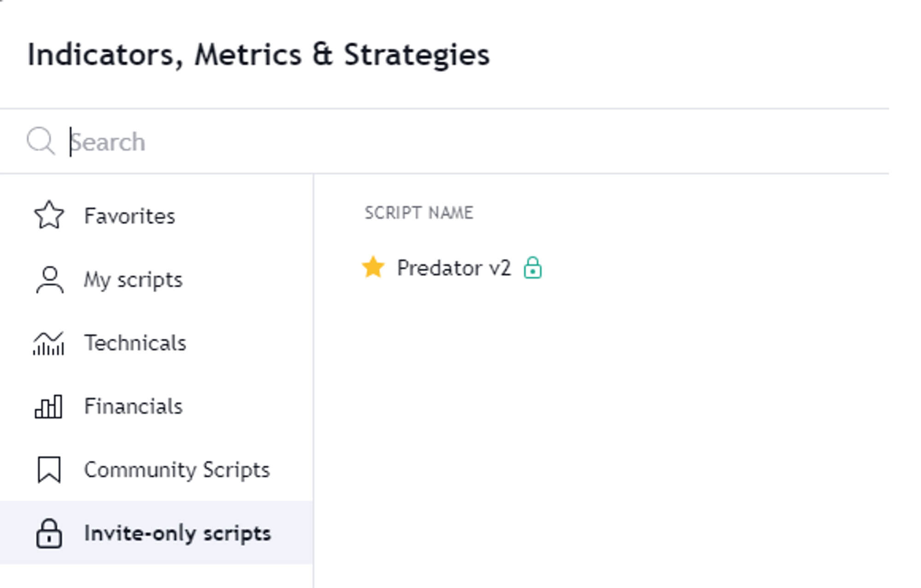The height and width of the screenshot is (588, 921).
Task: Switch to My scripts label
Action: click(x=133, y=279)
